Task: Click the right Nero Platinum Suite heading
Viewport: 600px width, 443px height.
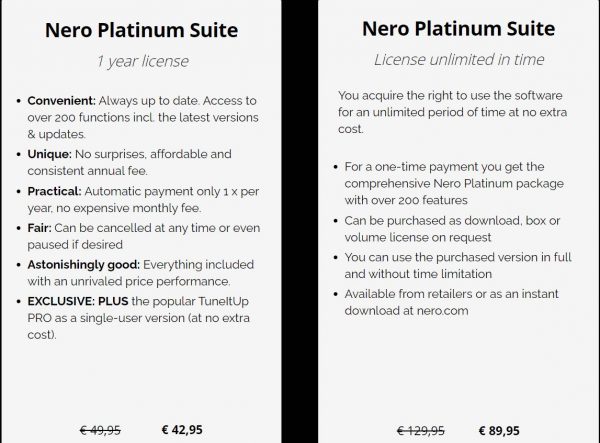Action: coord(458,29)
